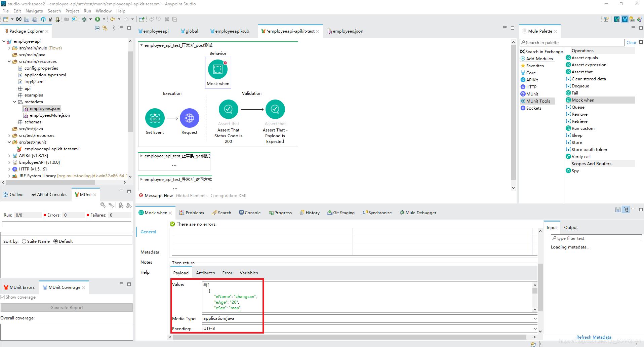
Task: Click the Run toolbar button
Action: [97, 19]
